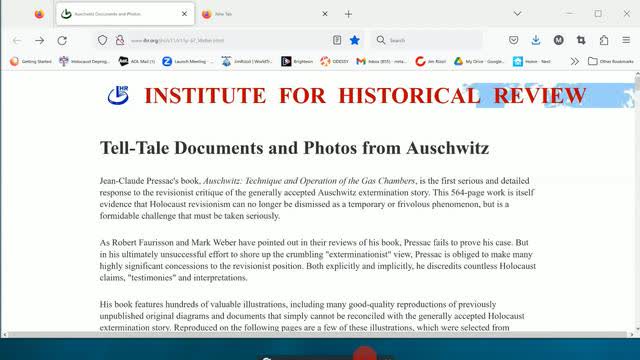Screen dimensions: 640x360
Task: Click the page's main article heading
Action: click(294, 148)
